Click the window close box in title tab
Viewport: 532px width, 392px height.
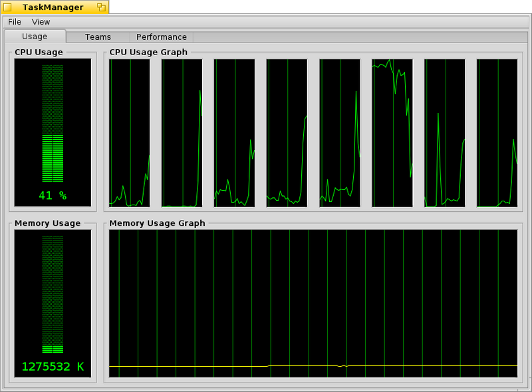coord(7,7)
